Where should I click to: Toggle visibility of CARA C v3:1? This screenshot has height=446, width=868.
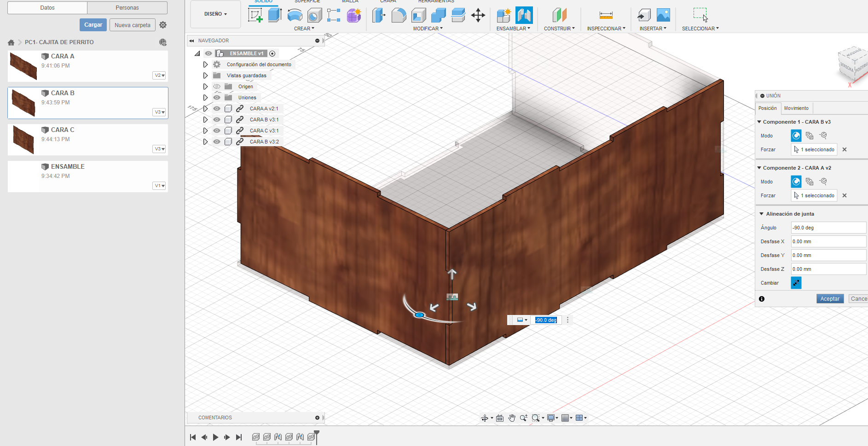pyautogui.click(x=217, y=131)
